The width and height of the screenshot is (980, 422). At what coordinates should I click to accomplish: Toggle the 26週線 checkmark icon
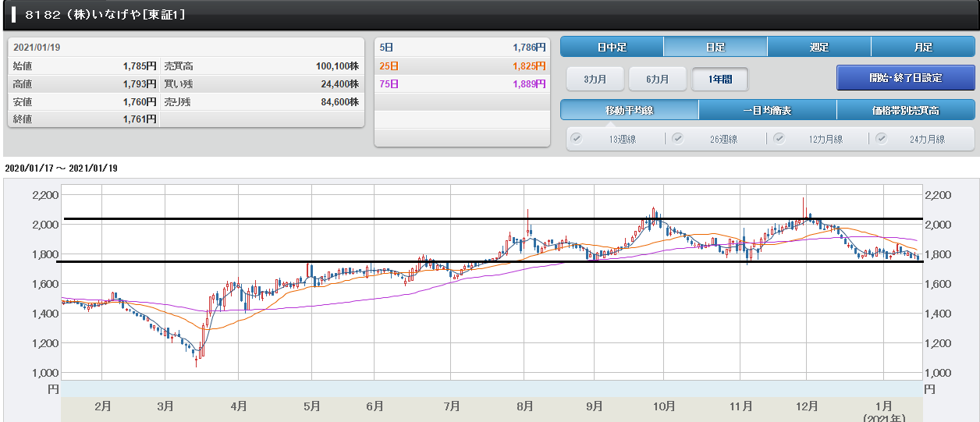[677, 139]
